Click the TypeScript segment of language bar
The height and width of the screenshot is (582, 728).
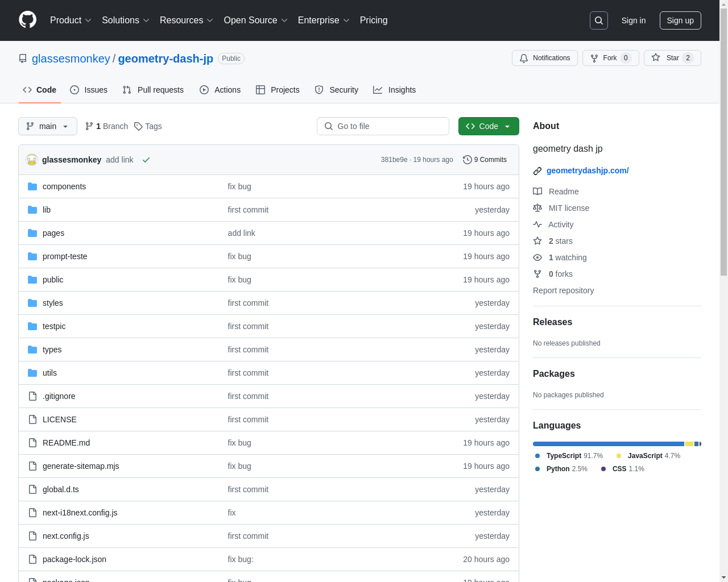609,444
